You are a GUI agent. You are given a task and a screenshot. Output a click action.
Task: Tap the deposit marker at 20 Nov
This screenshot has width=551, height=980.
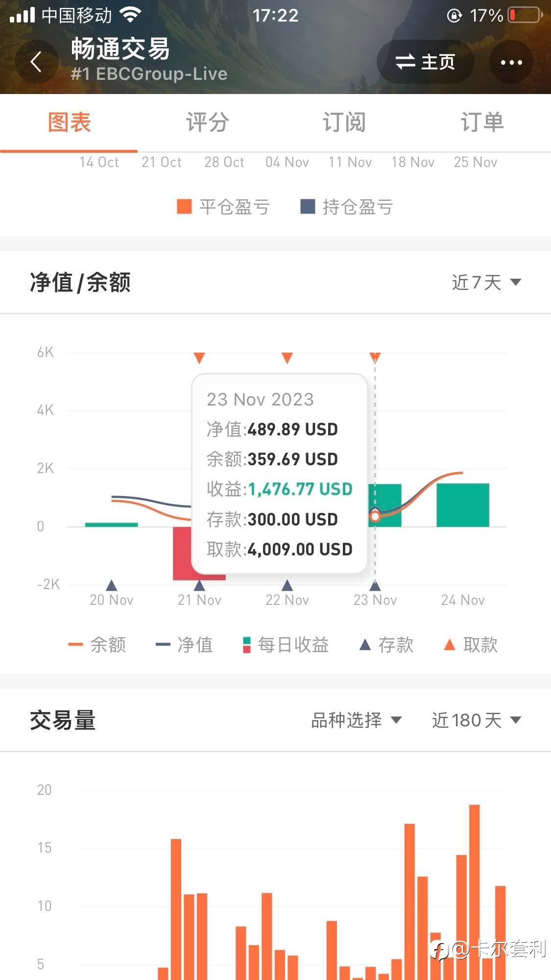pos(112,585)
